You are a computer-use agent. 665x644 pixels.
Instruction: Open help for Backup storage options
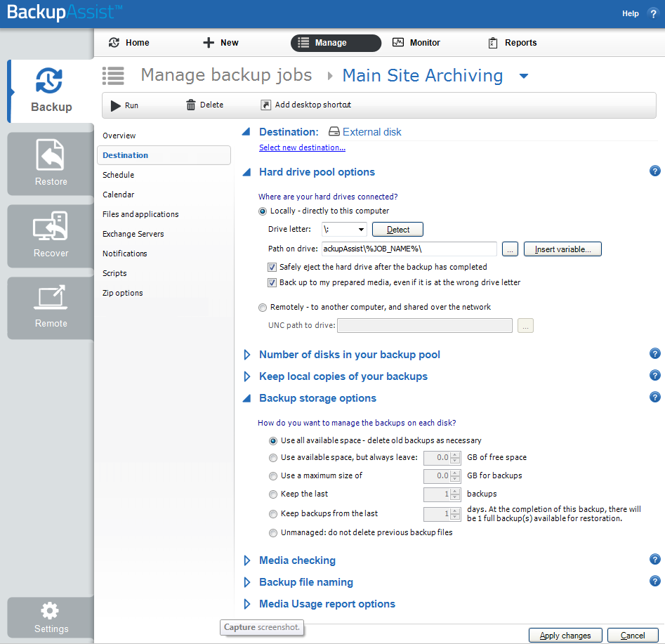point(655,397)
